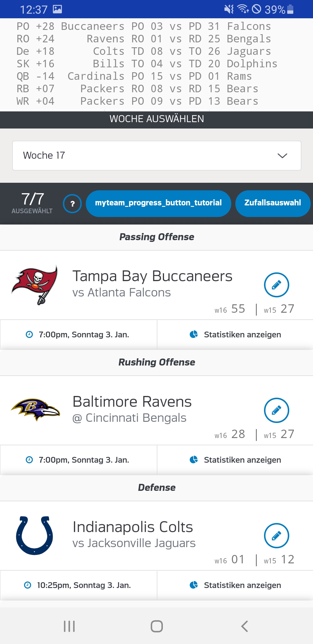Tap the Buccaneers team logo

click(35, 285)
